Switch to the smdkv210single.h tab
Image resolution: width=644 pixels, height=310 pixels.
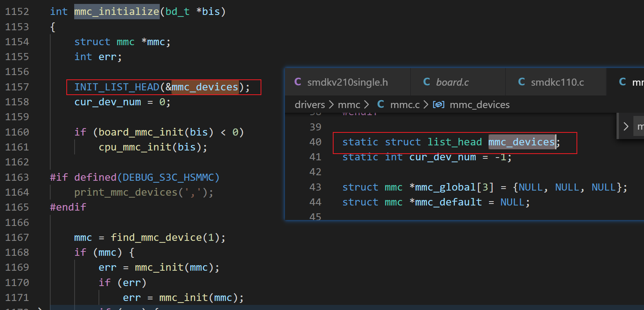347,82
